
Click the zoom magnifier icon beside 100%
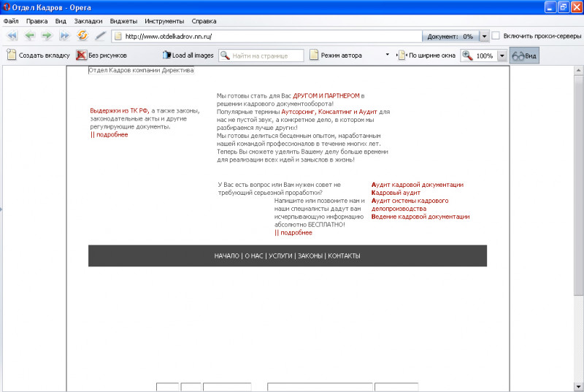tap(467, 55)
